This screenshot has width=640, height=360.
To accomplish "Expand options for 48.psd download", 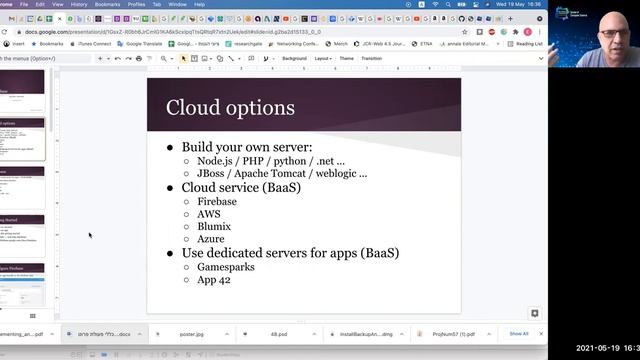I will (x=314, y=334).
